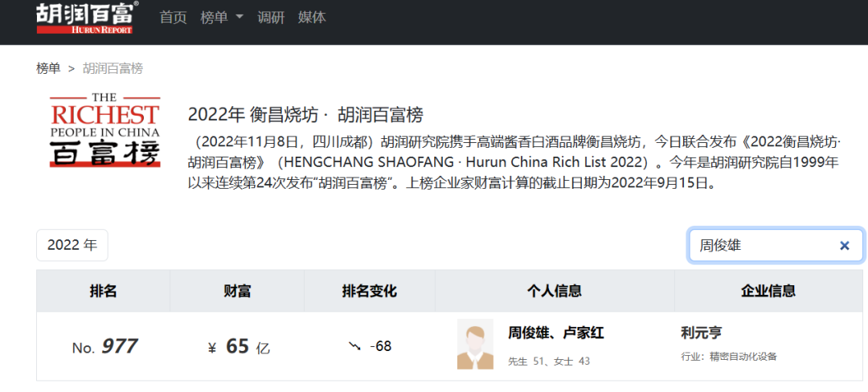868x392 pixels.
Task: Select the 排名变化 column header
Action: pos(369,291)
